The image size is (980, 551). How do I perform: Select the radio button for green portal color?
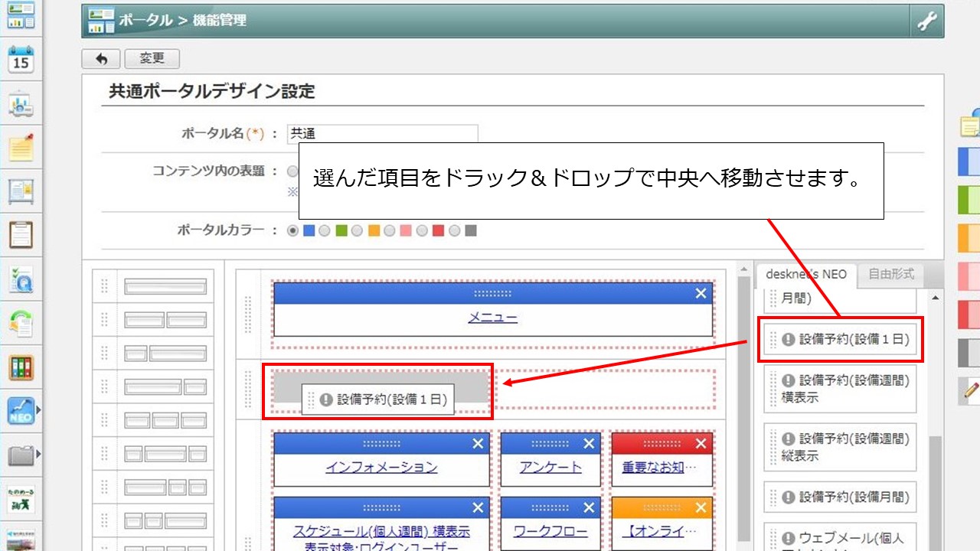pyautogui.click(x=325, y=230)
